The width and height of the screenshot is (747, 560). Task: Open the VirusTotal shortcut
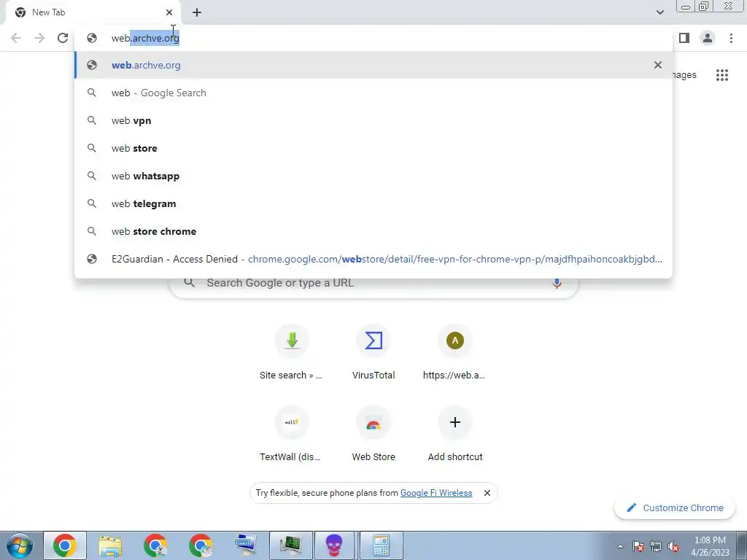[x=373, y=352]
